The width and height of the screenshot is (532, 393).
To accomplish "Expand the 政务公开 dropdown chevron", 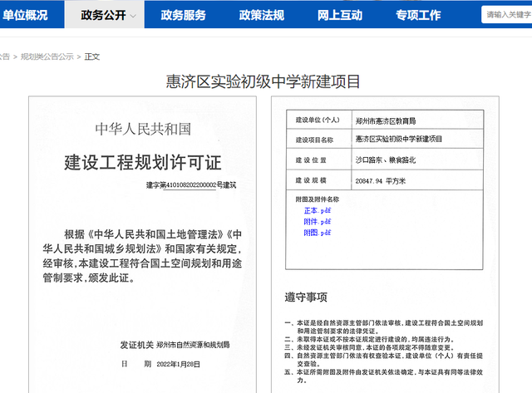I will [x=133, y=16].
